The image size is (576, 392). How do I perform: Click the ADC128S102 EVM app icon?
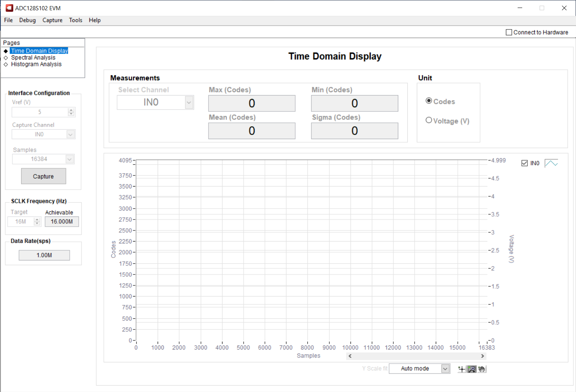pos(9,8)
